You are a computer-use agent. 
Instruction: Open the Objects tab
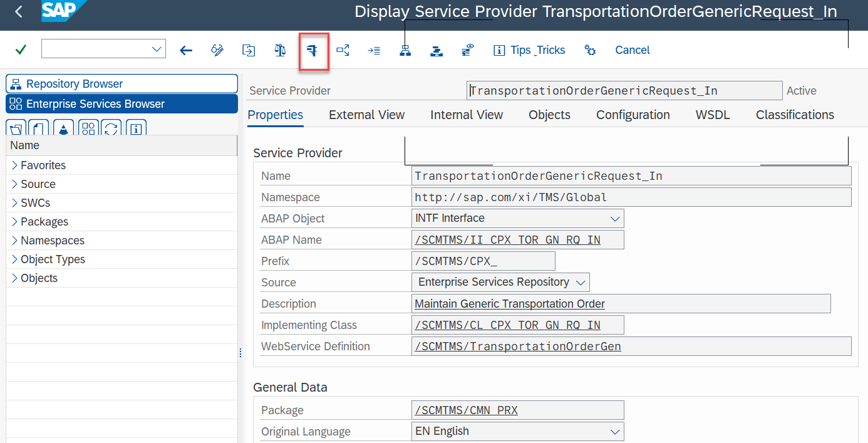pyautogui.click(x=549, y=115)
